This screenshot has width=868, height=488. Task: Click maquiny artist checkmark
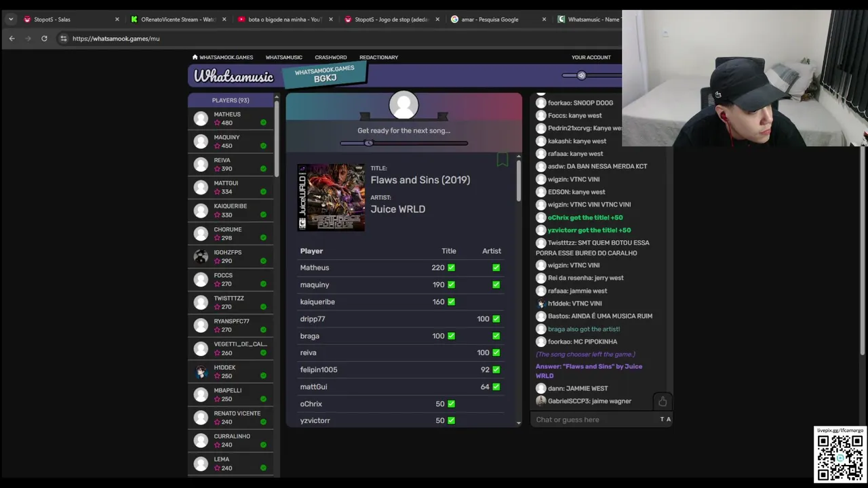click(x=496, y=285)
